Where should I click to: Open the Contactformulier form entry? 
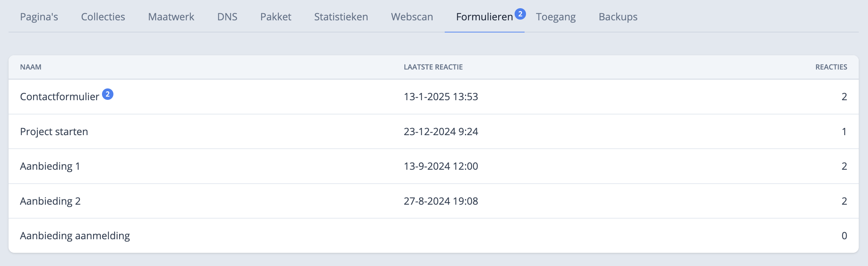point(59,97)
